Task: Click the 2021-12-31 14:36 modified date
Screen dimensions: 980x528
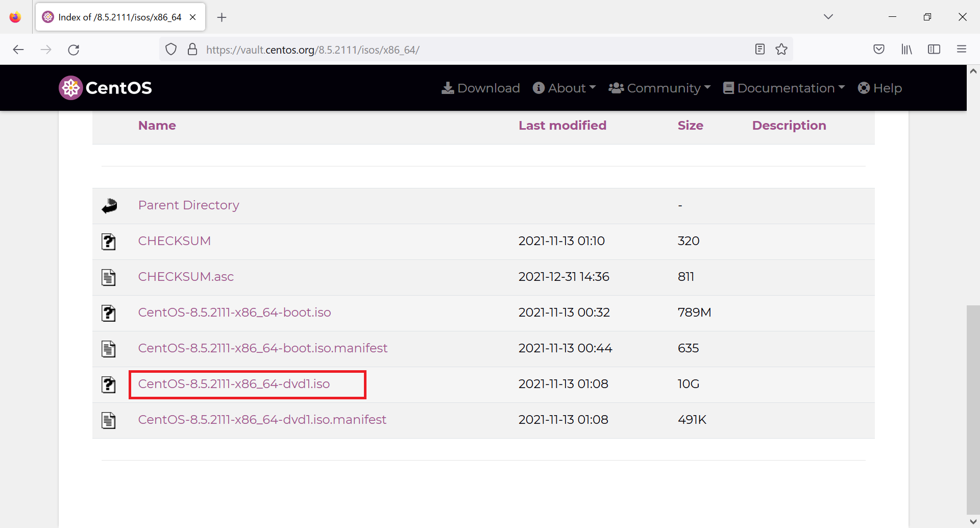Action: pyautogui.click(x=564, y=277)
